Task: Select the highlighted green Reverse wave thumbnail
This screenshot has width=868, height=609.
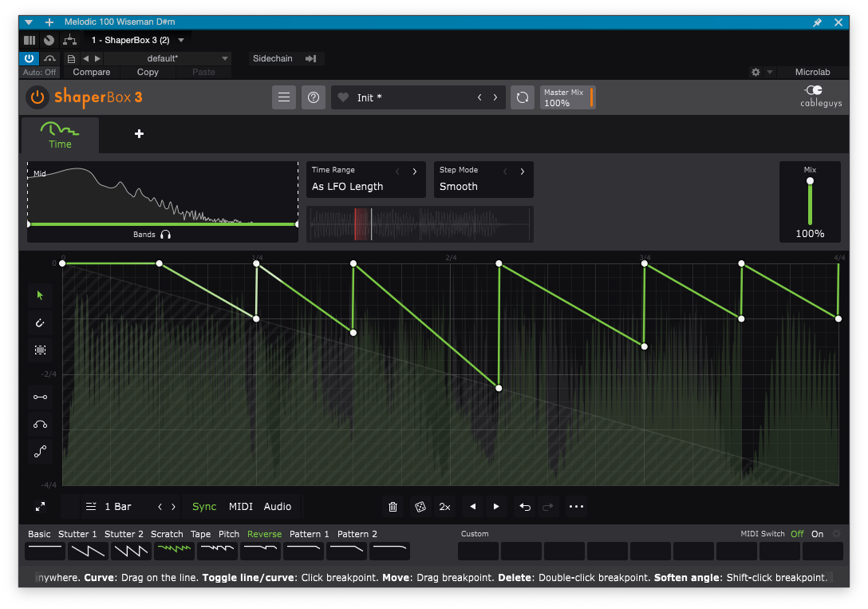Action: (x=175, y=551)
